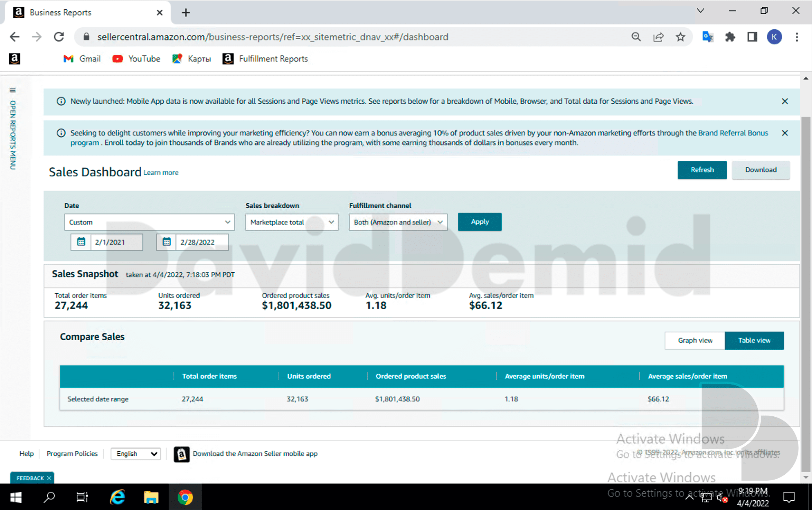The image size is (812, 510).
Task: Open the YouTube bookmark
Action: pos(136,59)
